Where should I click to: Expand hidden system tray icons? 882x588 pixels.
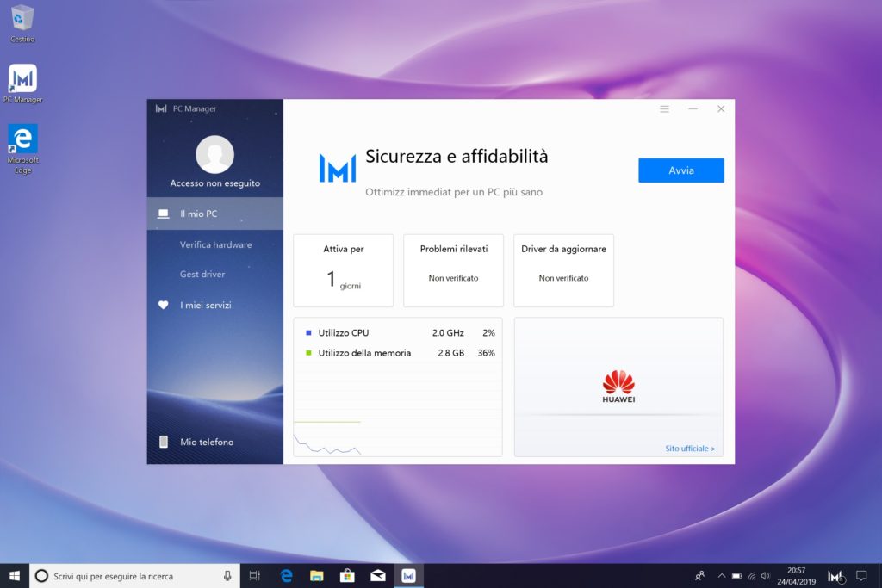[x=722, y=576]
